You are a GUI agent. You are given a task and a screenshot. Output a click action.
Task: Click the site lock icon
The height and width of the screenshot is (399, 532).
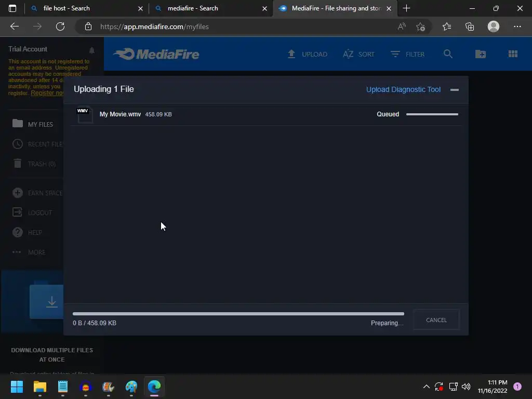tap(88, 26)
